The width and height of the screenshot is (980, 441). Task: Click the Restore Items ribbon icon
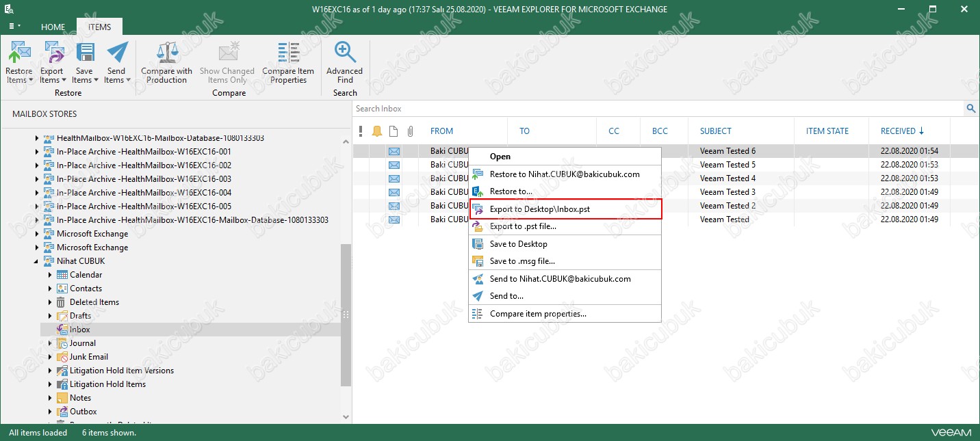[x=19, y=53]
